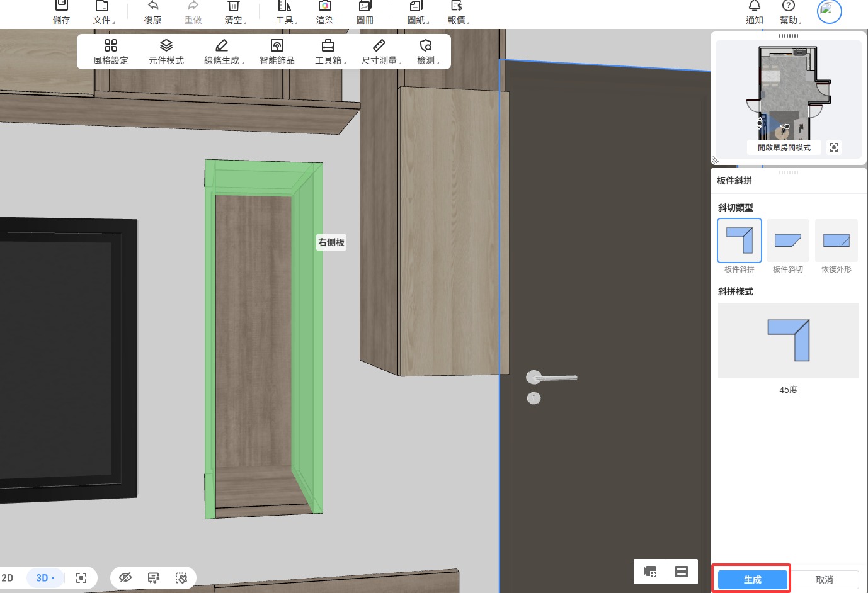The height and width of the screenshot is (593, 868).
Task: Click 開啟單房間模式 on the minimap
Action: 784,147
